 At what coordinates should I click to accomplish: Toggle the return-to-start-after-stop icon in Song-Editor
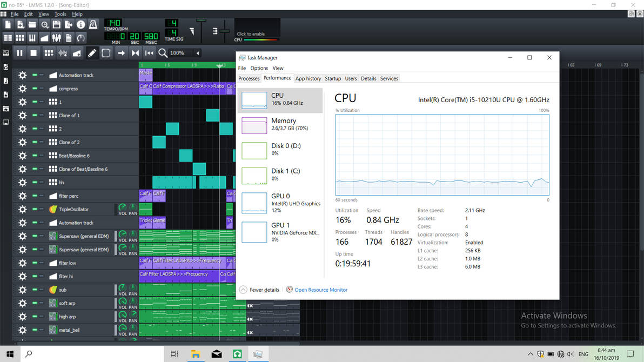pos(149,53)
